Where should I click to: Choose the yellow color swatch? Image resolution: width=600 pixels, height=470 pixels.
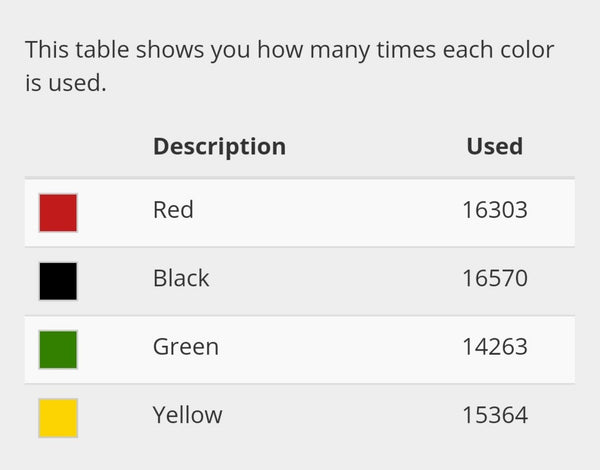pos(58,417)
